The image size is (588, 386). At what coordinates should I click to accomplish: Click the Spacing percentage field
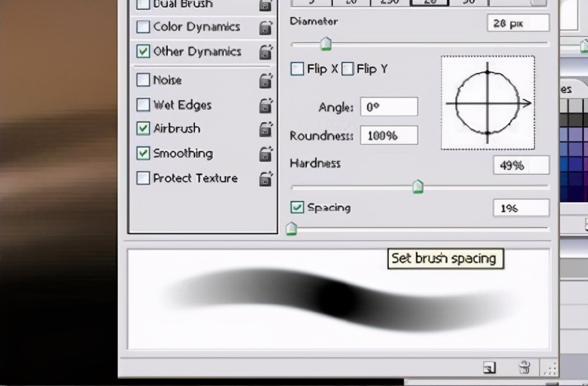(x=521, y=208)
